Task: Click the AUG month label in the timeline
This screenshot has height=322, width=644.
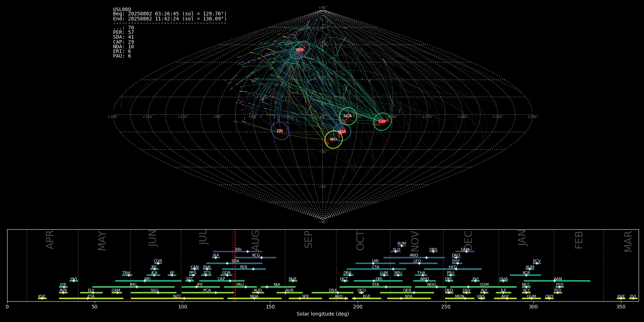Action: pyautogui.click(x=255, y=241)
